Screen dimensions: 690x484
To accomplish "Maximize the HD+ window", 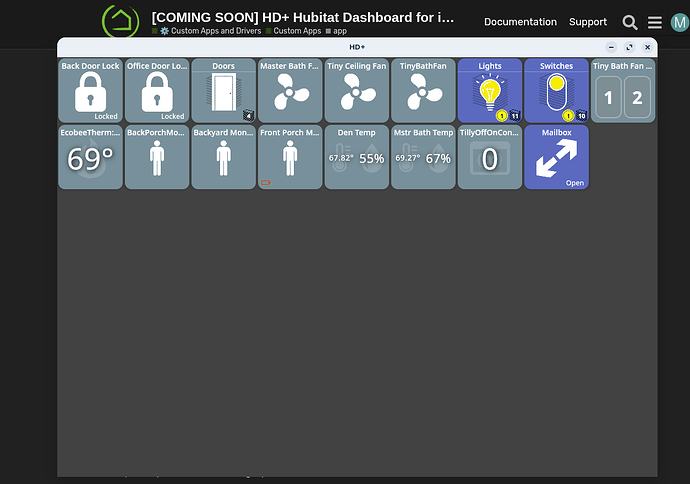I will pyautogui.click(x=629, y=47).
